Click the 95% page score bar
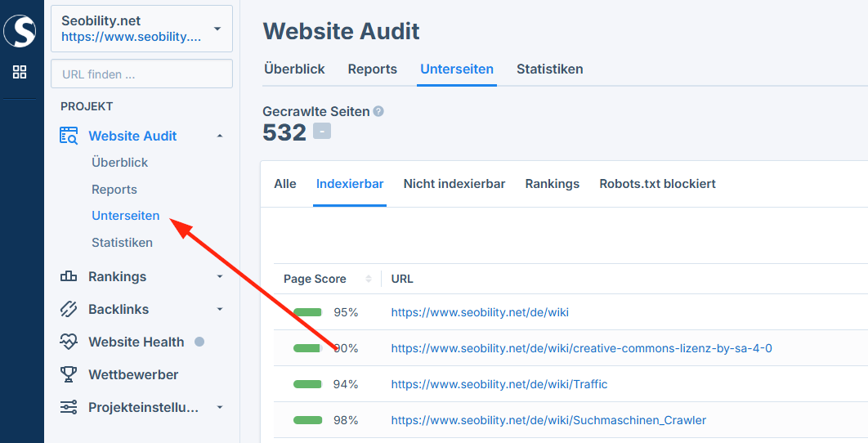The width and height of the screenshot is (868, 443). [308, 312]
